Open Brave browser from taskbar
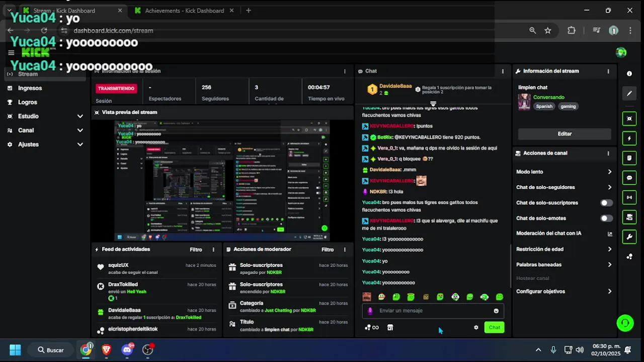644x362 pixels. click(x=106, y=349)
